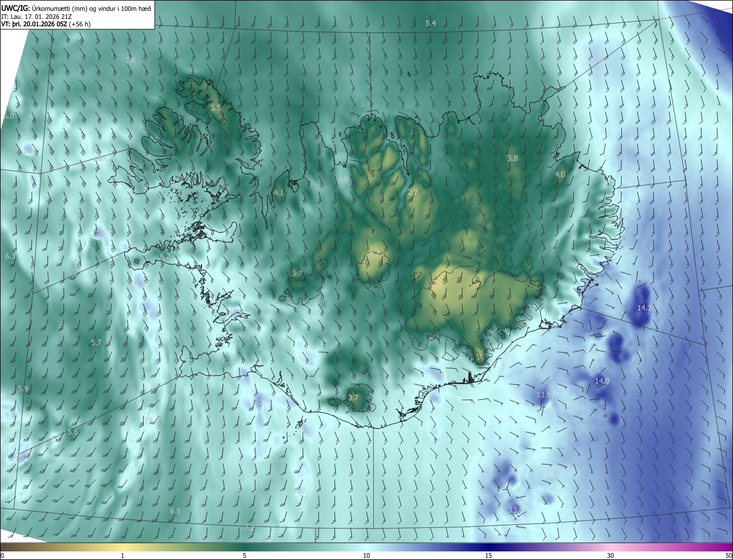Screen dimensions: 733x560
Task: Click the 30 tick on the color scale
Action: click(x=610, y=555)
